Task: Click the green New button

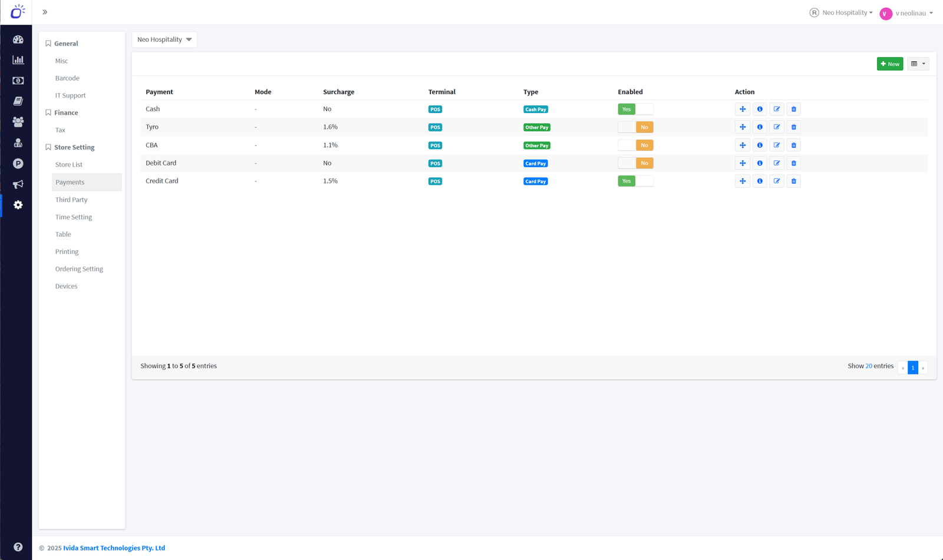Action: 889,64
